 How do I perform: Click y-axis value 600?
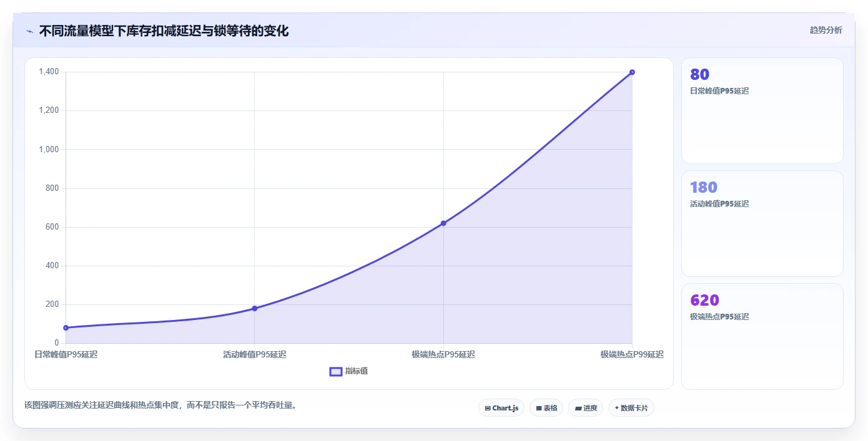click(52, 227)
